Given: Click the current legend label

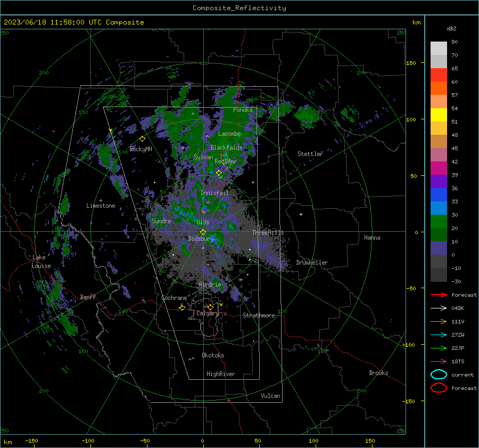Looking at the screenshot, I should (463, 375).
